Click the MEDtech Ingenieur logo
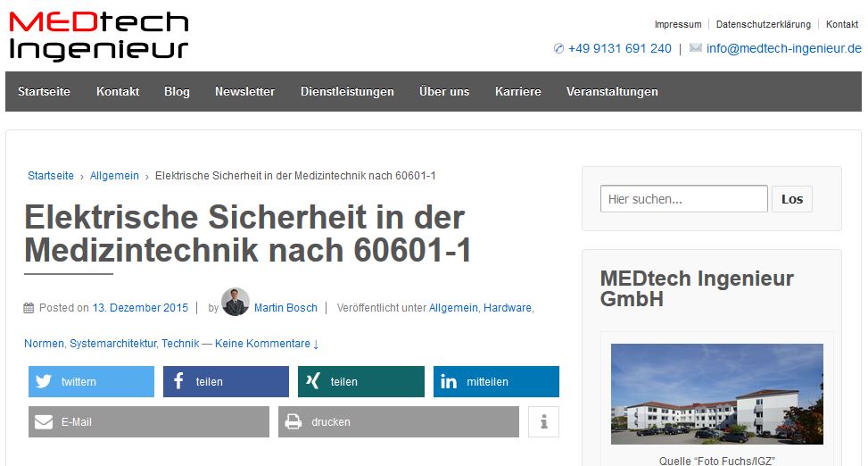Screen dimensions: 868x466 [98, 36]
